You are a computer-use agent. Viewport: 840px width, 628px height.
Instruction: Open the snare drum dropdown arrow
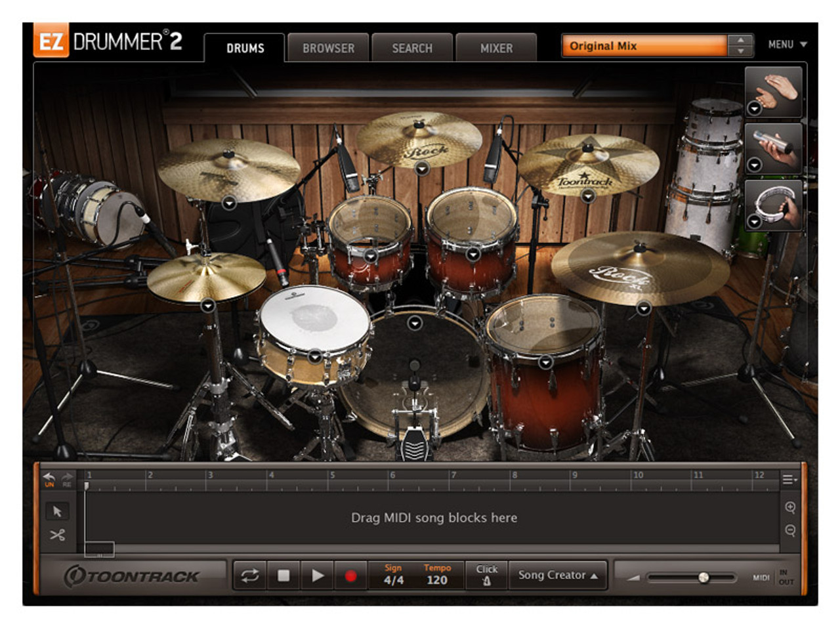coord(314,356)
